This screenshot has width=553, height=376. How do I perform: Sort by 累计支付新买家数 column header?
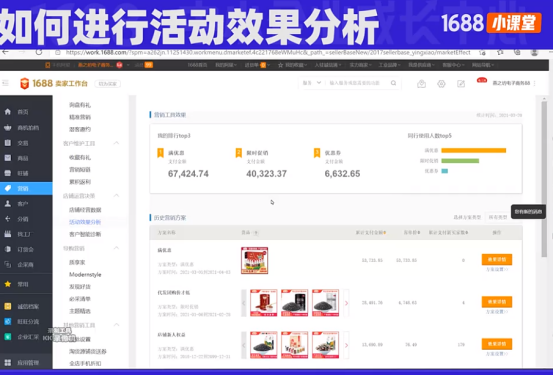[448, 232]
